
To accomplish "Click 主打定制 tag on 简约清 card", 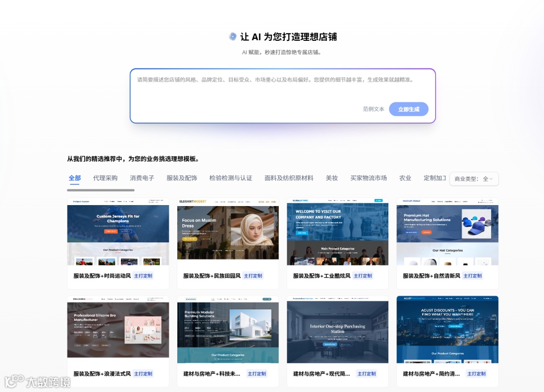I will pyautogui.click(x=477, y=374).
